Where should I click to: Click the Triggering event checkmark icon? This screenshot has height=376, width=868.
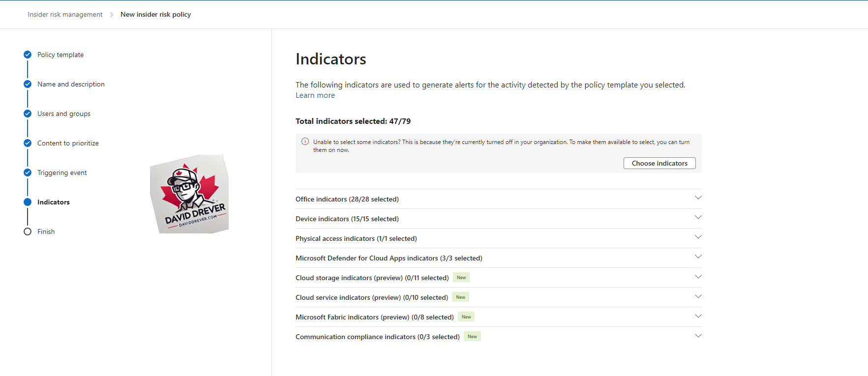tap(28, 173)
